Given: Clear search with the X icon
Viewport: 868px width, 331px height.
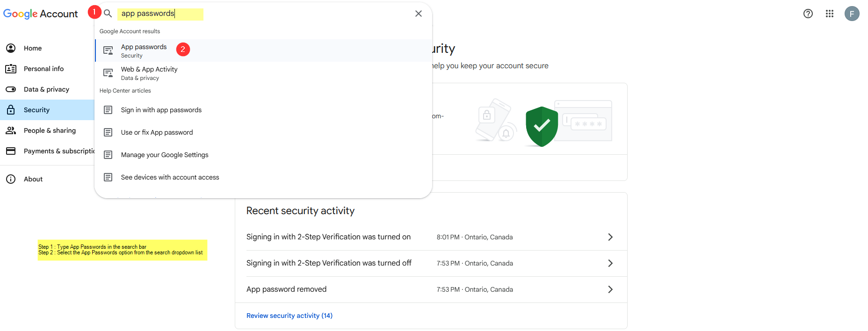Looking at the screenshot, I should tap(419, 14).
